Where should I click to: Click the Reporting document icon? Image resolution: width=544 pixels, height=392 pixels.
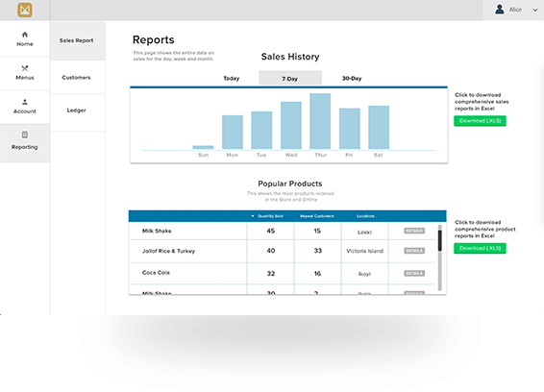click(25, 135)
